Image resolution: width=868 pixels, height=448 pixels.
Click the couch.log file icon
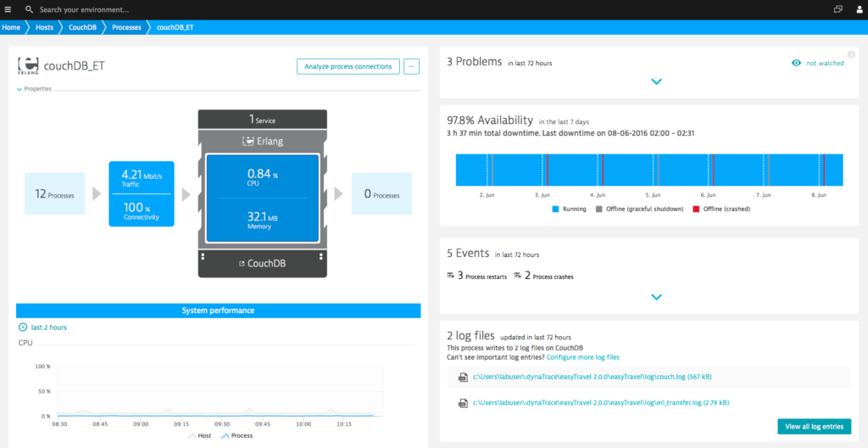point(462,377)
